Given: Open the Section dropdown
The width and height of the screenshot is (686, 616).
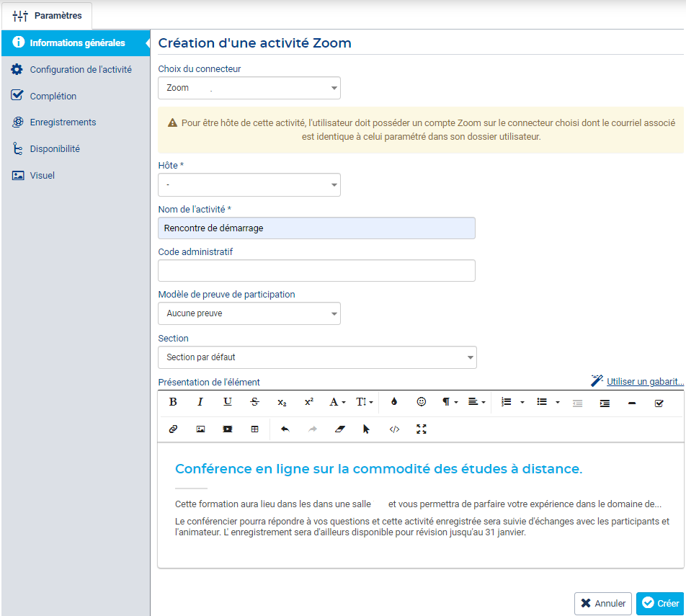Looking at the screenshot, I should (x=317, y=357).
